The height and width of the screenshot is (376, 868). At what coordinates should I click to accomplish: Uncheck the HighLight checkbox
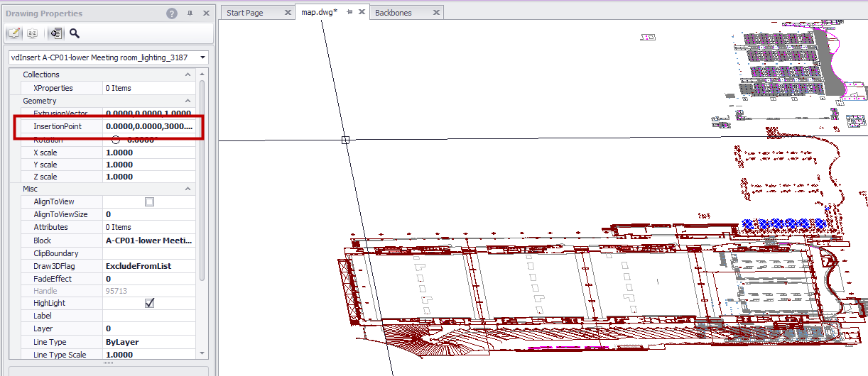[149, 303]
